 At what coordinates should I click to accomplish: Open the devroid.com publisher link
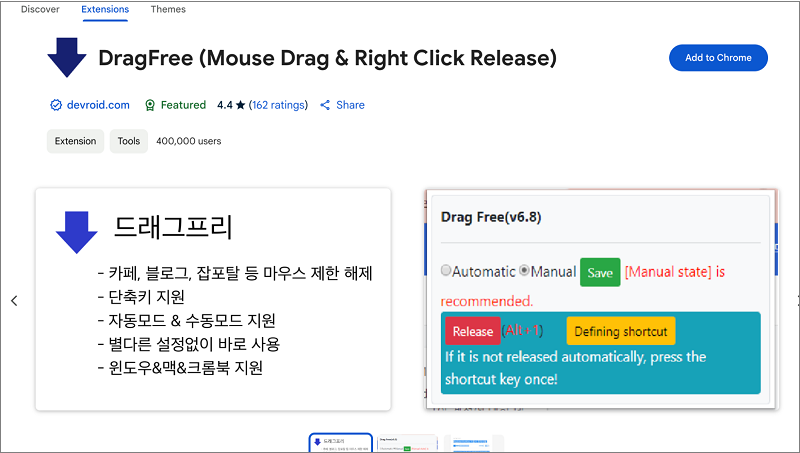[98, 105]
